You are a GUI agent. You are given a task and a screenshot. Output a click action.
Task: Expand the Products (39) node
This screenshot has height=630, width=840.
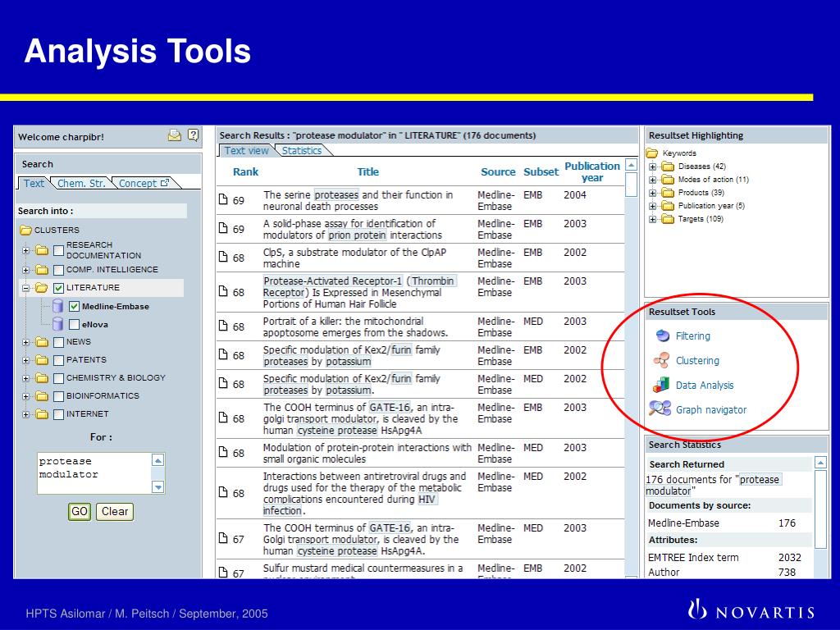coord(652,193)
